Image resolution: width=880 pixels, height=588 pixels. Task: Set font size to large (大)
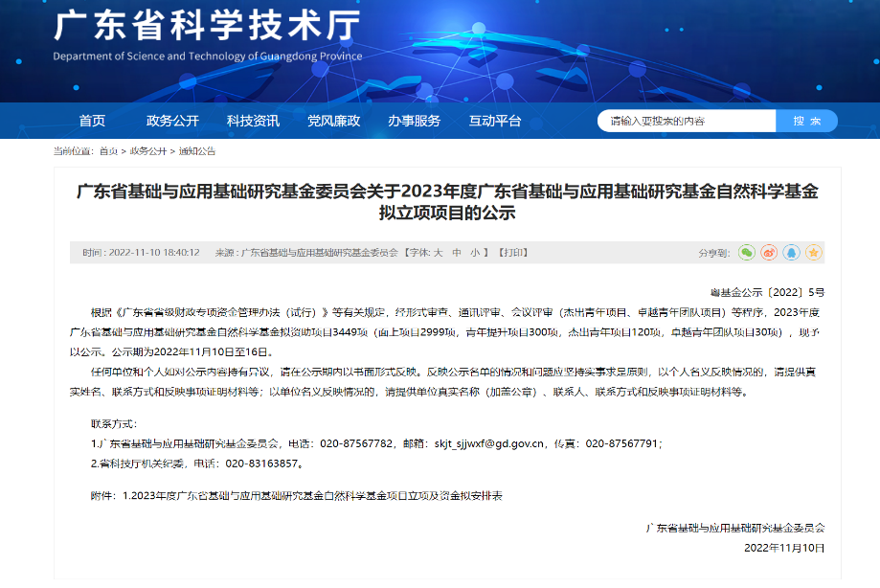[438, 253]
